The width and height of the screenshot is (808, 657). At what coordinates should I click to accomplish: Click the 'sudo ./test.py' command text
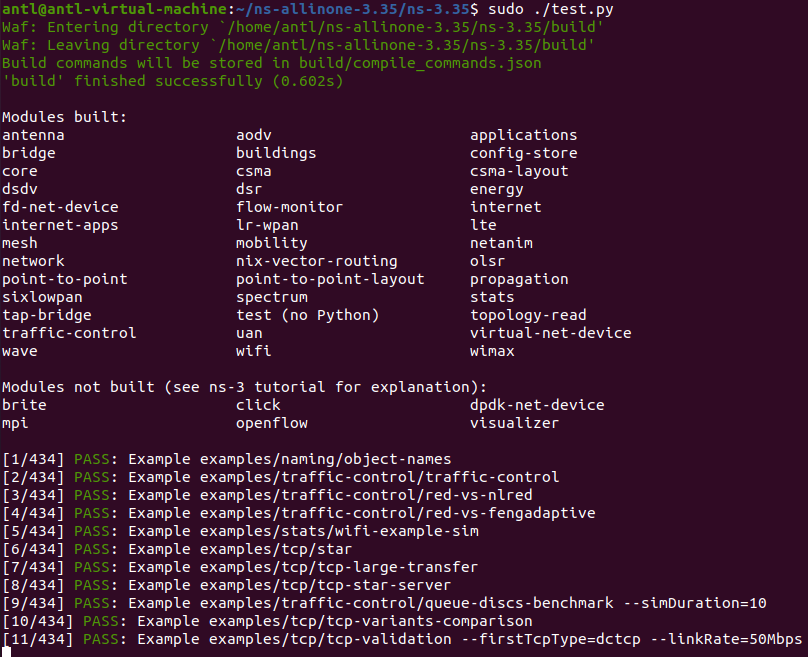(x=550, y=9)
